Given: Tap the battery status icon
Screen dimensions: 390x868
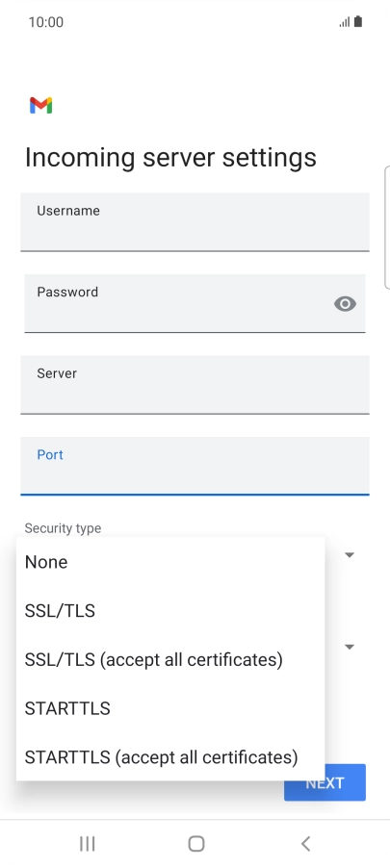Looking at the screenshot, I should [358, 21].
